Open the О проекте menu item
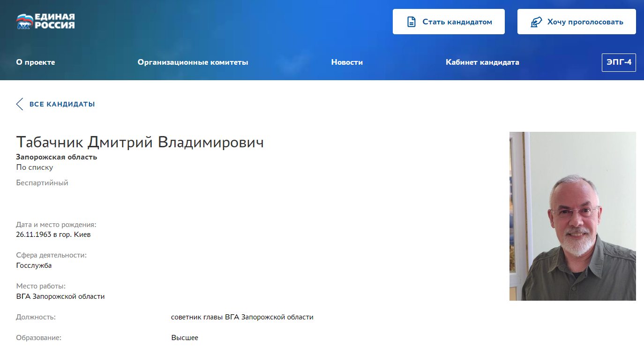Image resolution: width=644 pixels, height=349 pixels. click(x=36, y=62)
